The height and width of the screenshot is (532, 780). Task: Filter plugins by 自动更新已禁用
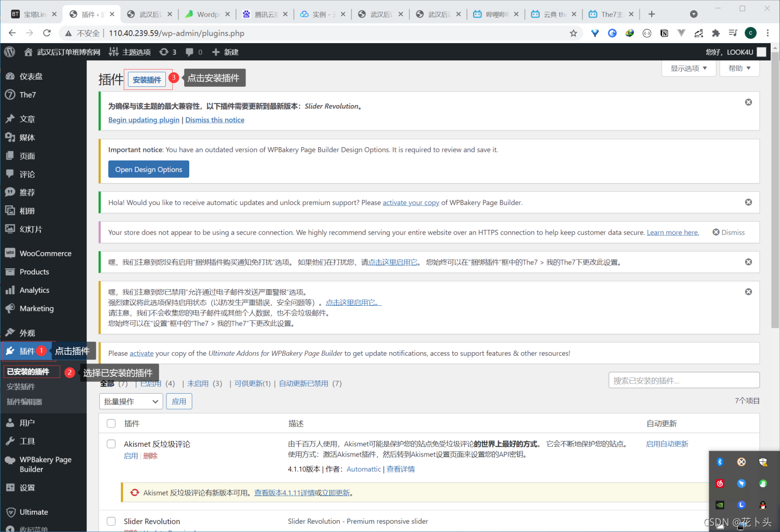tap(304, 384)
